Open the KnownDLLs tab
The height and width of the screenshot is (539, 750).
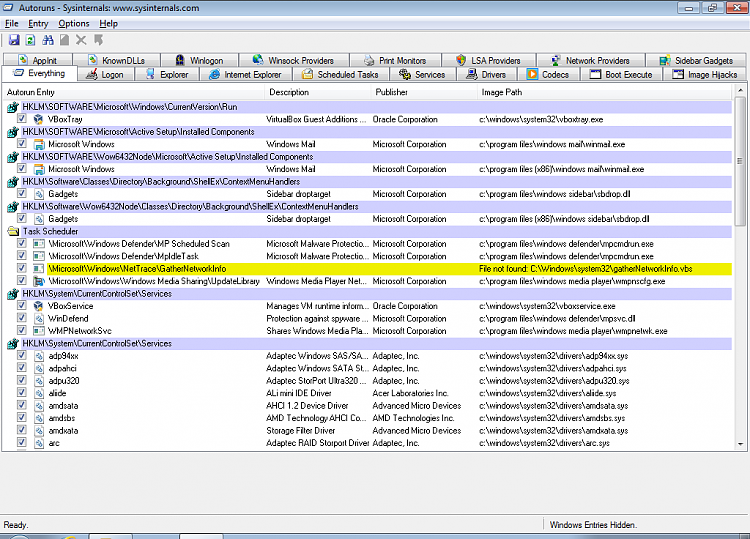point(117,60)
